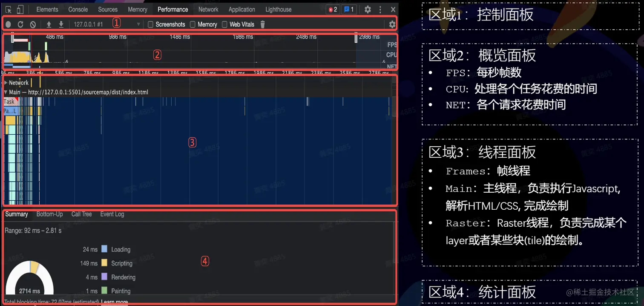Open DevTools settings gear in tab bar

(368, 9)
